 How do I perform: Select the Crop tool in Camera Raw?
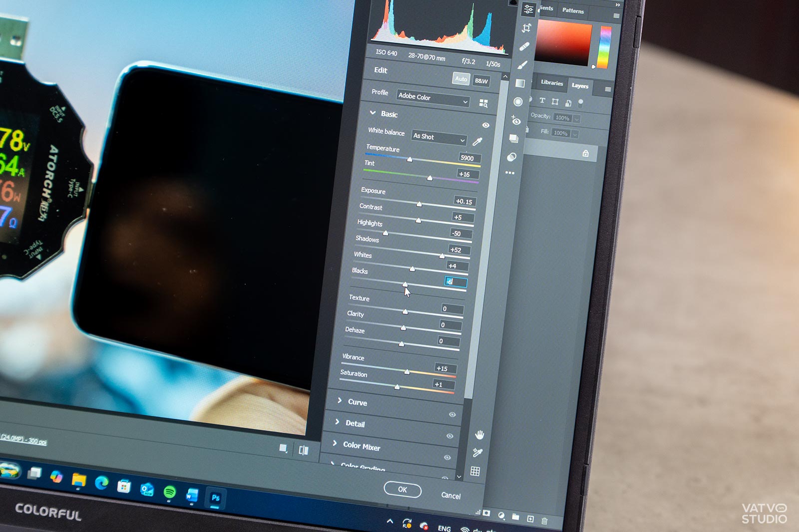(x=526, y=28)
